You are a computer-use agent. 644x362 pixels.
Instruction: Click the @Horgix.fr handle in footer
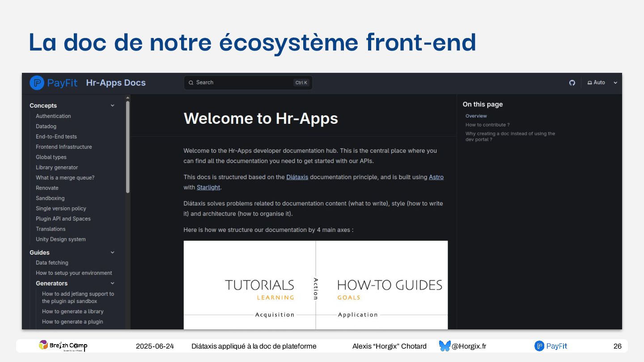(x=469, y=346)
